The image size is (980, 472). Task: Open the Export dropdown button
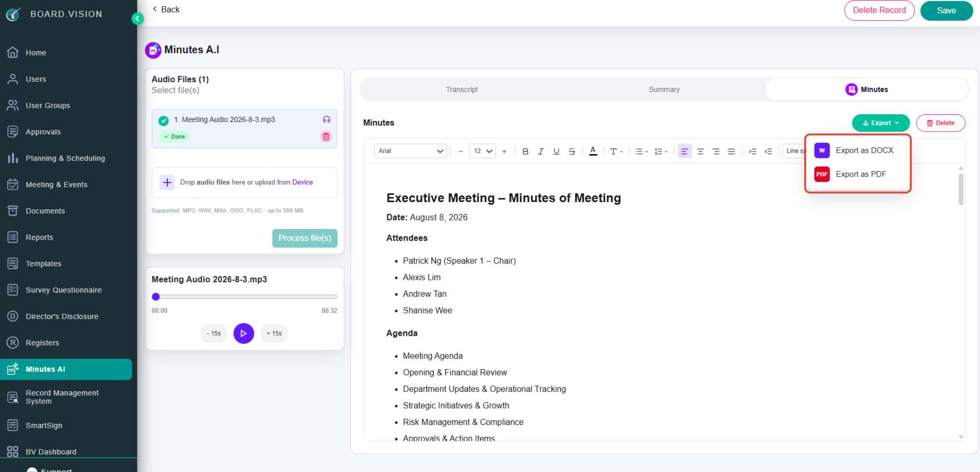click(881, 123)
